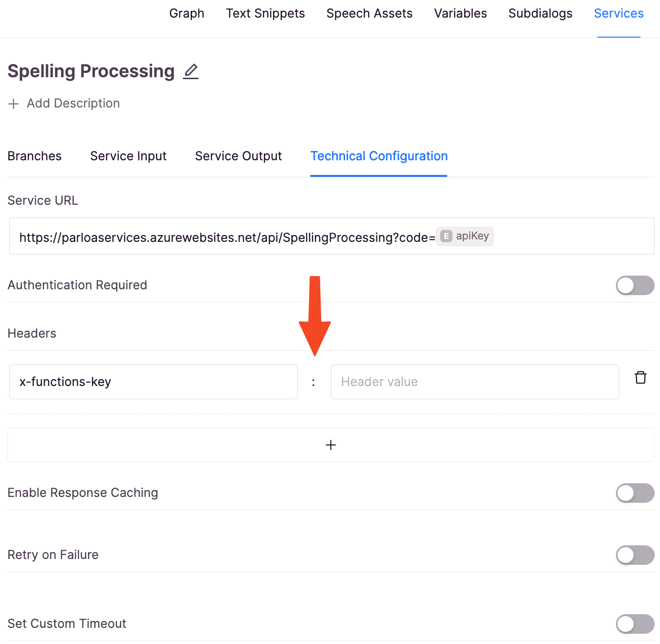Enable Set Custom Timeout toggle
This screenshot has width=660, height=644.
click(x=635, y=624)
